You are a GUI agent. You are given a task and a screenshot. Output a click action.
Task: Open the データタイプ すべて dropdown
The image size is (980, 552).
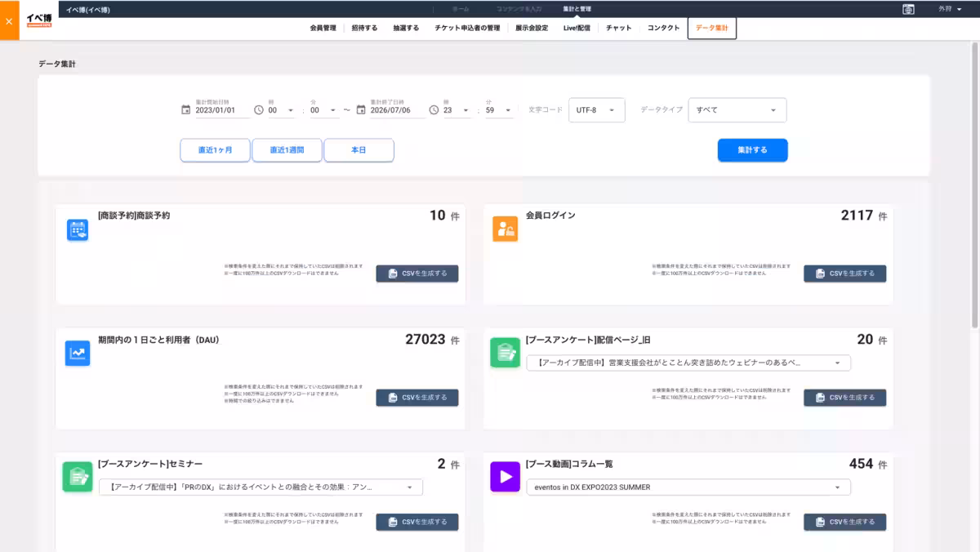tap(738, 110)
